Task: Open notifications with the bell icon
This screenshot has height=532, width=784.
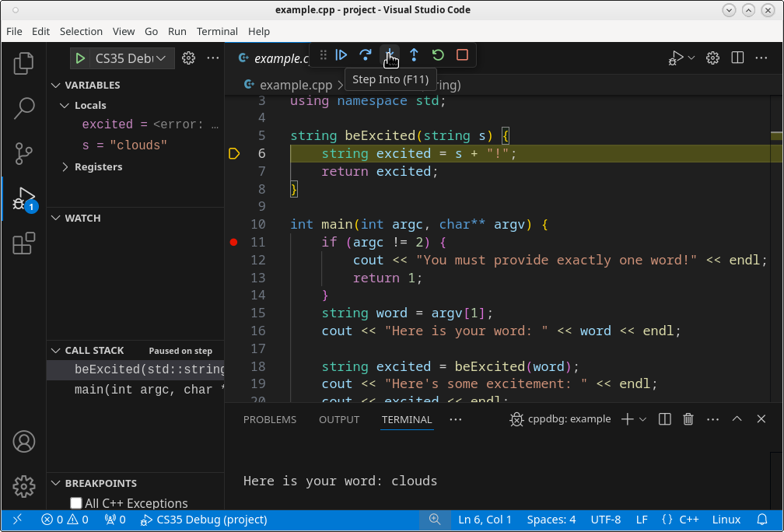Action: pyautogui.click(x=762, y=520)
